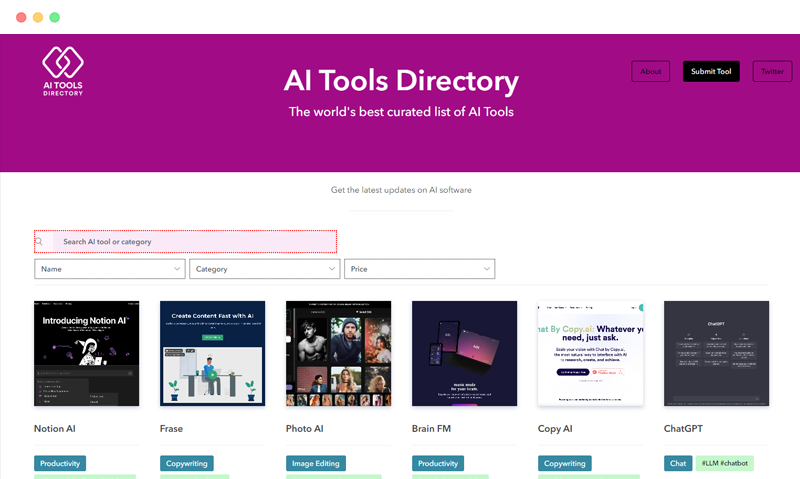Click the red close window button
Image resolution: width=800 pixels, height=479 pixels.
click(x=21, y=17)
